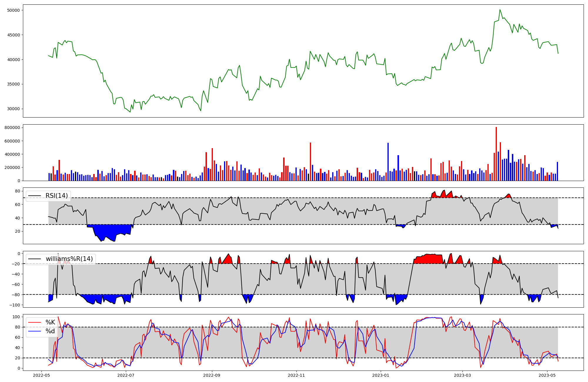Click the 50000 price axis tick label
This screenshot has width=588, height=382.
pos(13,10)
